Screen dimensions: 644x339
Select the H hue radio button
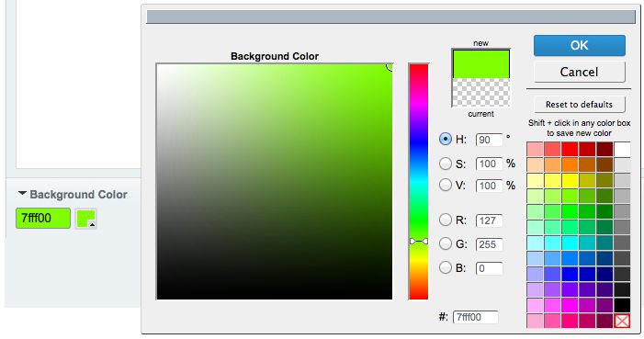click(446, 139)
